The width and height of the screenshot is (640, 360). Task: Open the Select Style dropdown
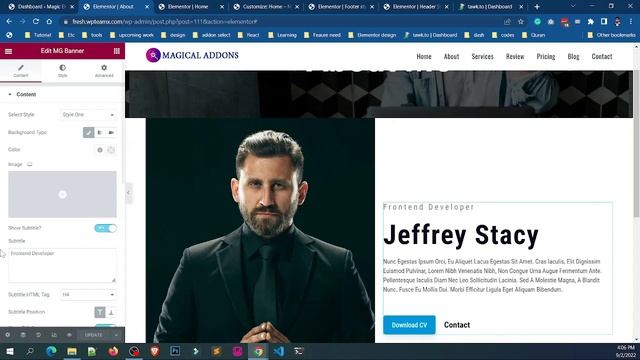click(88, 115)
